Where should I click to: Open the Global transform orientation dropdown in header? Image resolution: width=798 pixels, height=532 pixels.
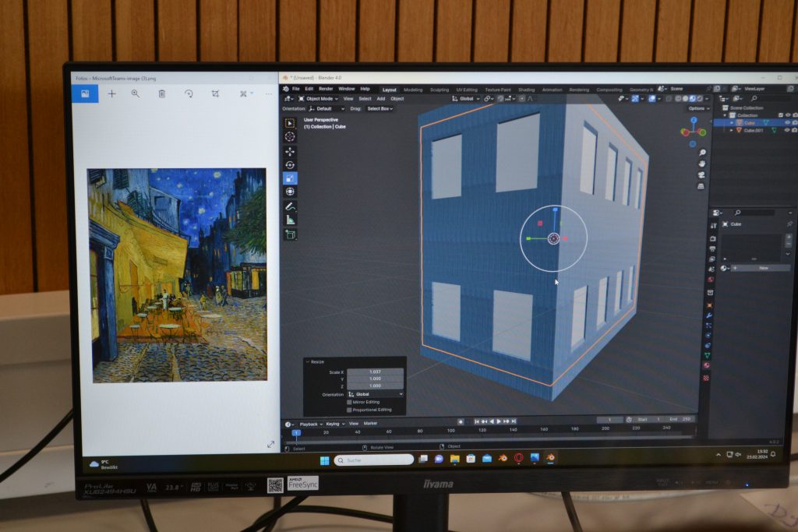tap(466, 99)
